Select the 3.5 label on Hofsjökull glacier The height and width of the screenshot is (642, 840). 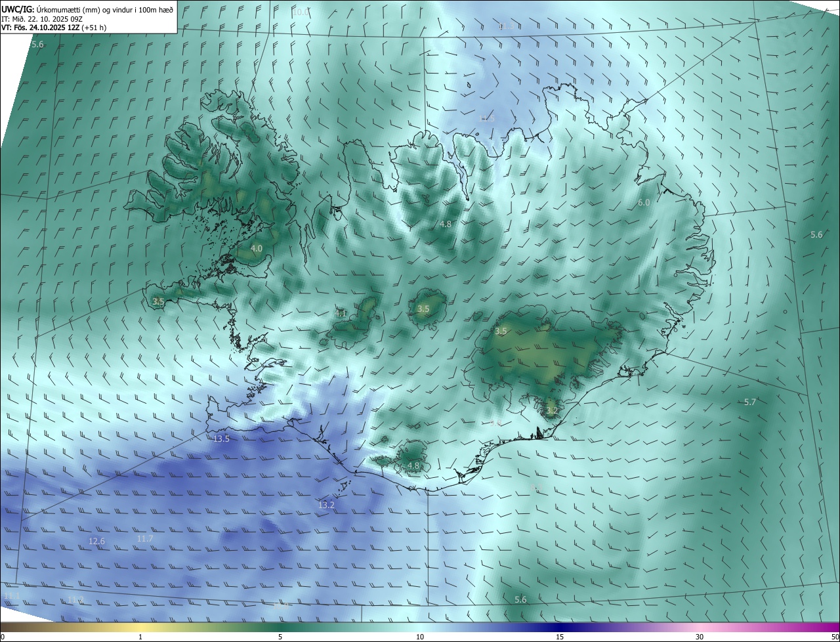point(423,309)
